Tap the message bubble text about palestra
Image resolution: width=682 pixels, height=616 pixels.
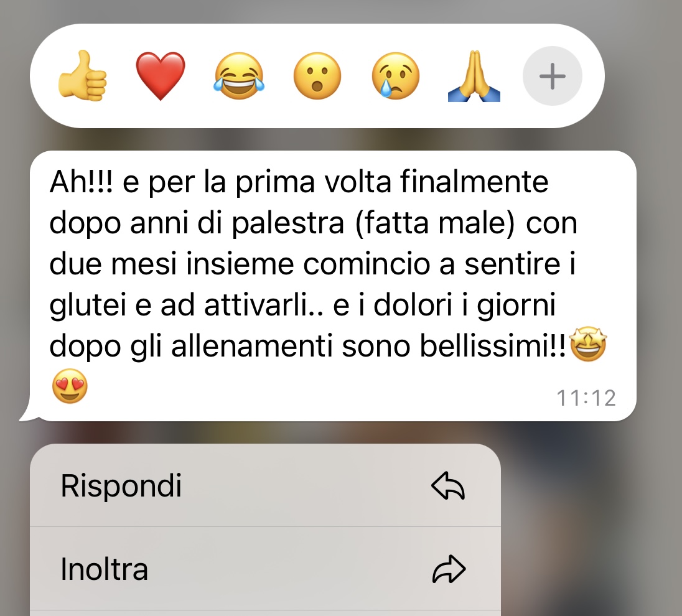tap(313, 264)
